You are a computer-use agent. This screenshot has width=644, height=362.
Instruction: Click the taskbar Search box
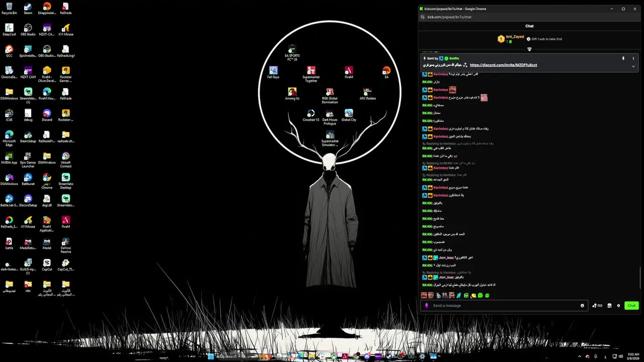pyautogui.click(x=236, y=356)
